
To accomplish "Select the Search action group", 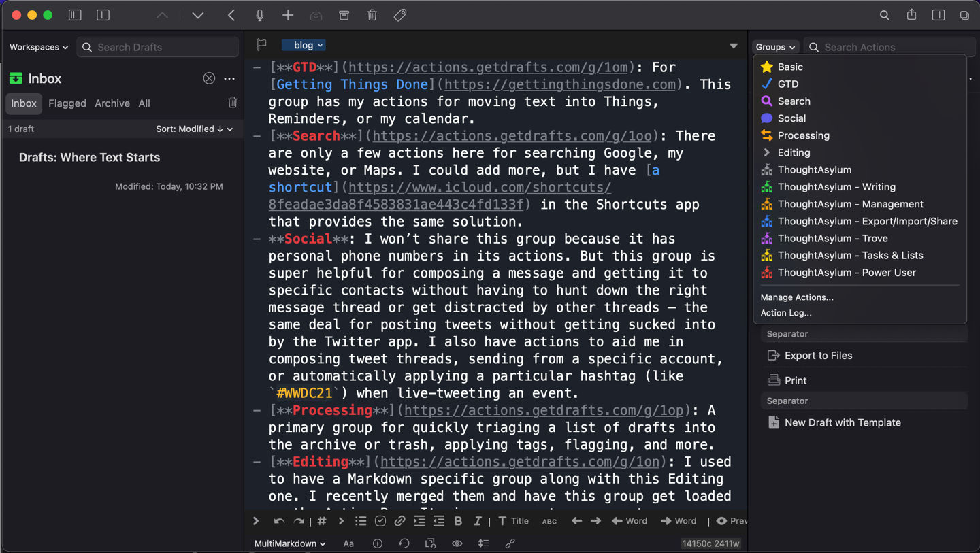I will point(860,101).
